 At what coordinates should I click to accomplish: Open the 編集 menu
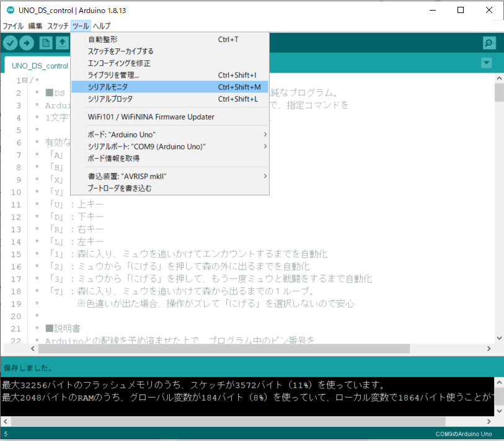(35, 25)
